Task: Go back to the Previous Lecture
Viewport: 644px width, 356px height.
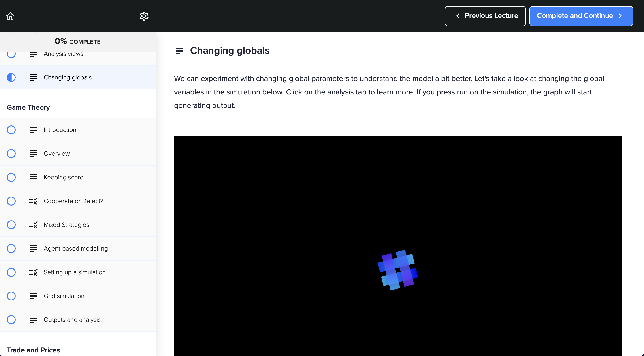Action: pyautogui.click(x=485, y=16)
